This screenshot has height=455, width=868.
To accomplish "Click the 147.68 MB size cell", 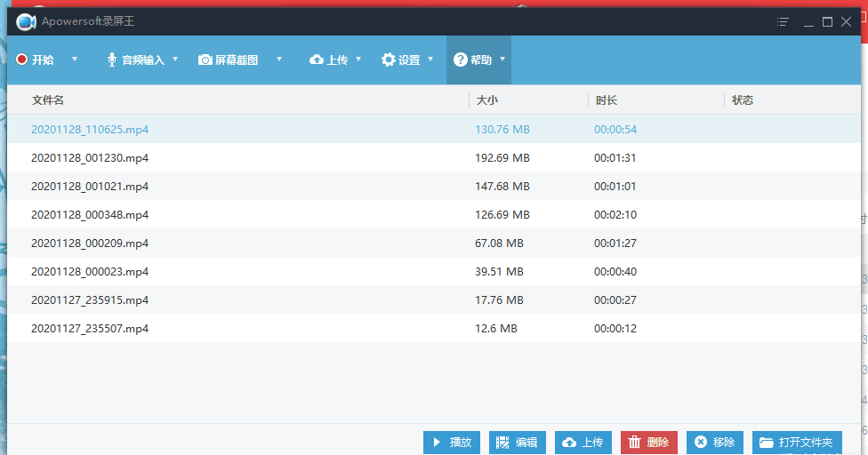I will pos(502,187).
